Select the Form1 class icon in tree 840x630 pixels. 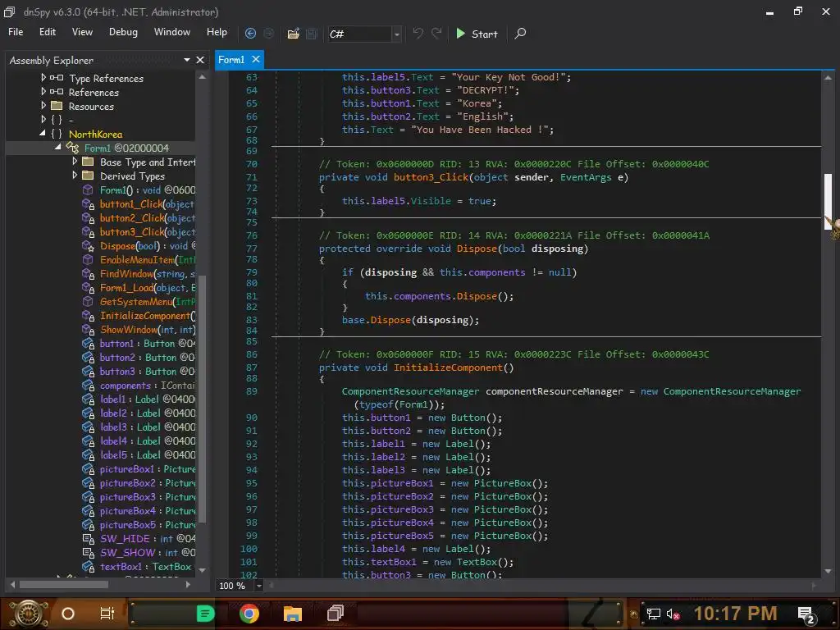[x=74, y=148]
